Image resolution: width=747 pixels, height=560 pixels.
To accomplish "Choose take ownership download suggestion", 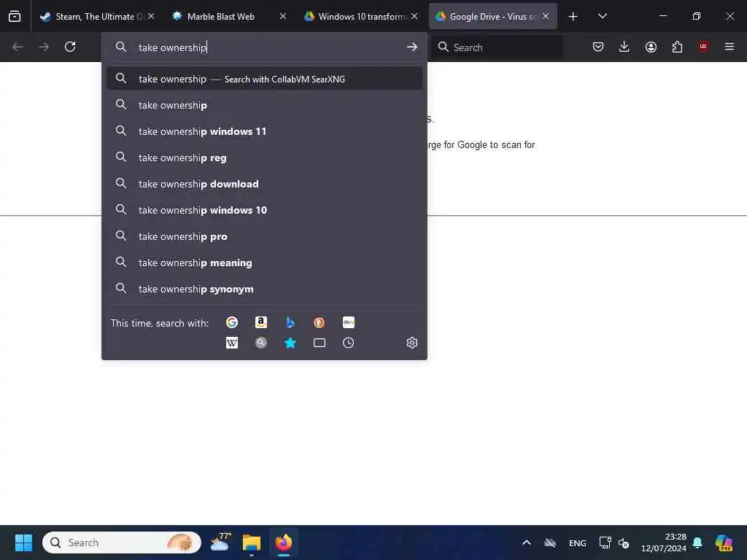I will coord(264,183).
